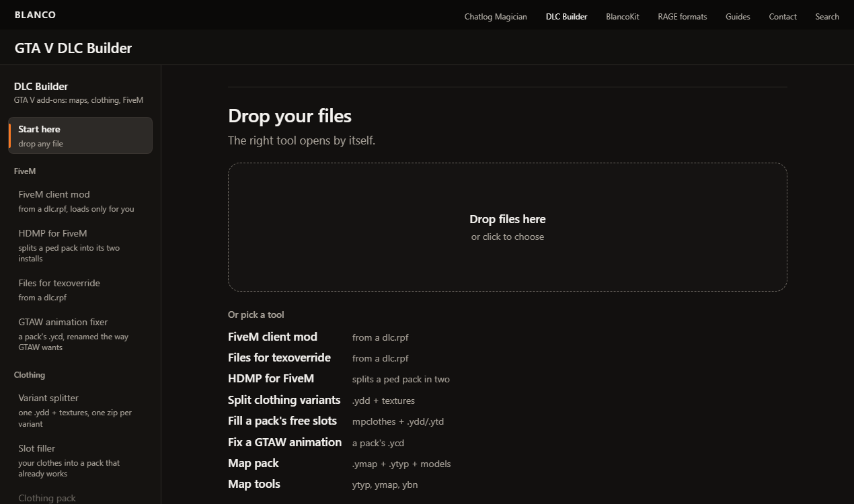Click 'GTA V add-ons: maps, clothing, FiveM' subtitle
This screenshot has height=504, width=854.
click(x=79, y=100)
